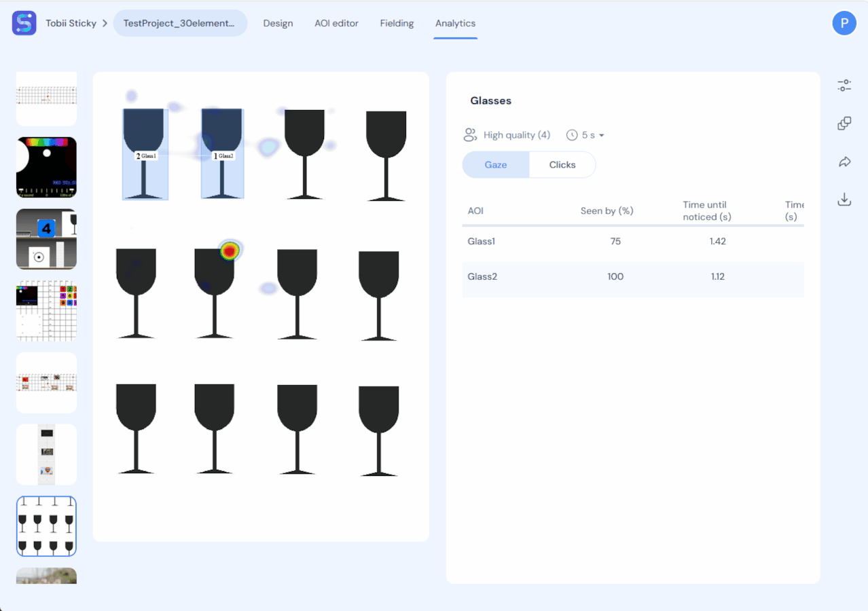The image size is (868, 611).
Task: Click the participants icon next to High quality
Action: [470, 135]
